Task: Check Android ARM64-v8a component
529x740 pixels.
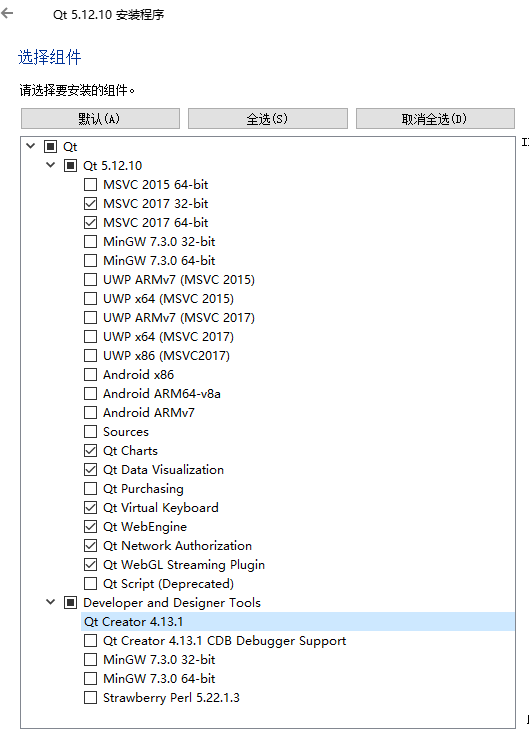Action: (x=90, y=394)
